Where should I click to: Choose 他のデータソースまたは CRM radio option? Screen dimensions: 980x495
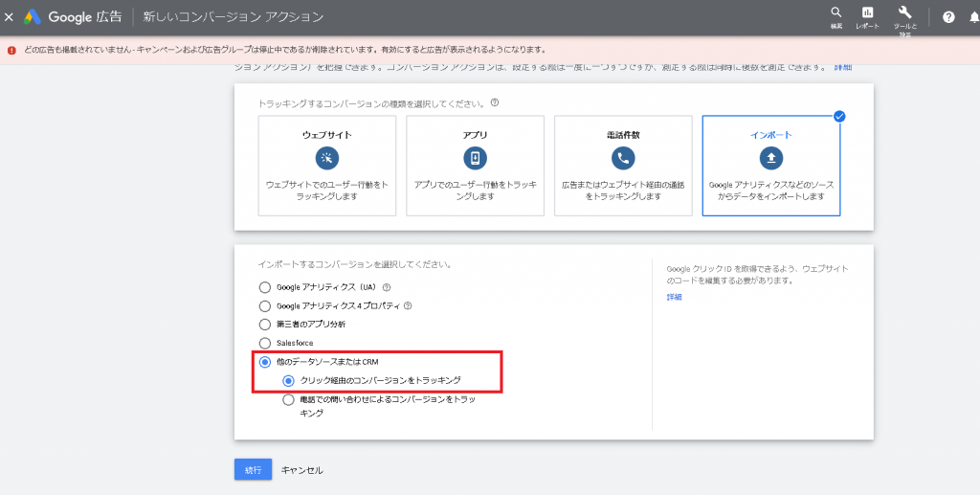(265, 362)
